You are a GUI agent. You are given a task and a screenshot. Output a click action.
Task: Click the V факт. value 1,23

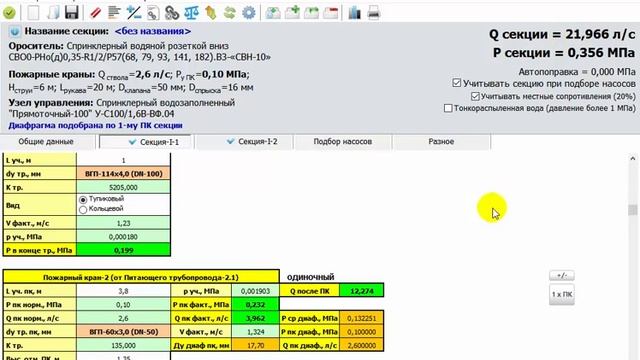[x=124, y=223]
